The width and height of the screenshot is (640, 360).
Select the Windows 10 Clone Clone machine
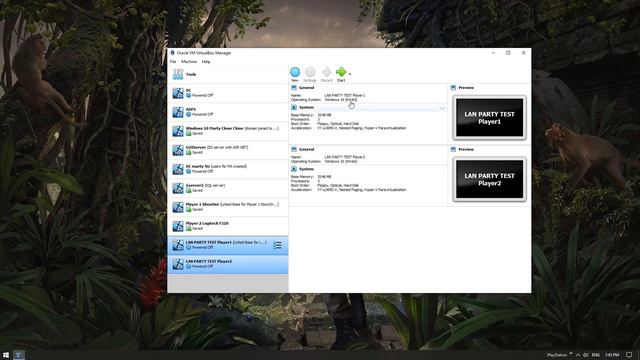coord(228,131)
